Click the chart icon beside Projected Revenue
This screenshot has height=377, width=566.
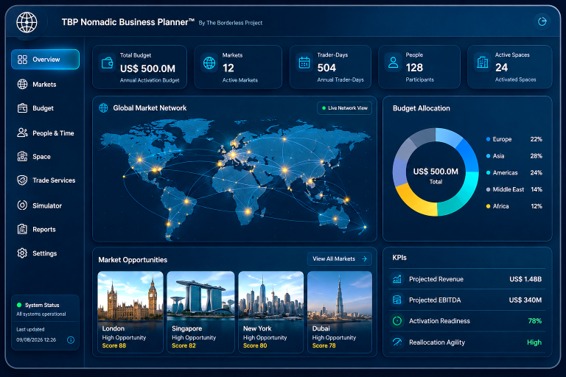(397, 279)
